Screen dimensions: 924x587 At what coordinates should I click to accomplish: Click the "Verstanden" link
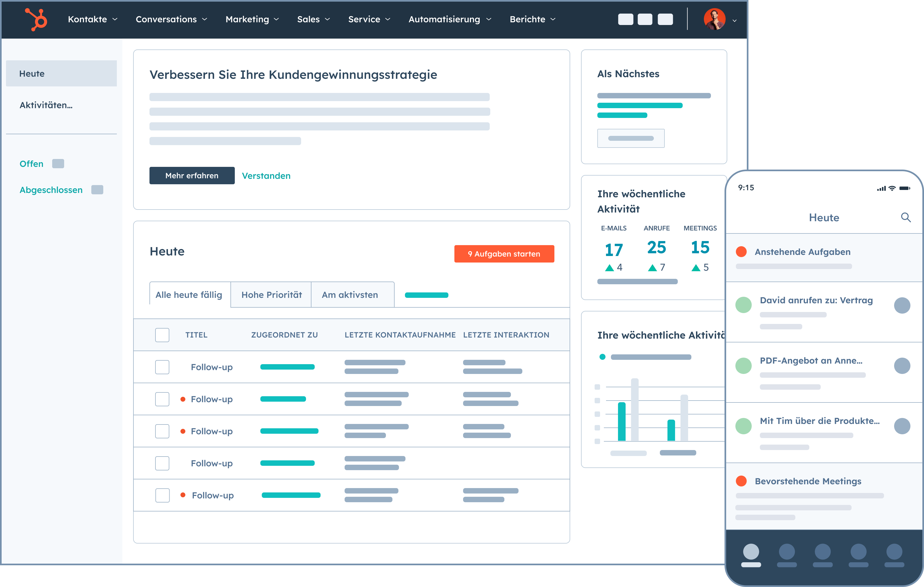[266, 176]
